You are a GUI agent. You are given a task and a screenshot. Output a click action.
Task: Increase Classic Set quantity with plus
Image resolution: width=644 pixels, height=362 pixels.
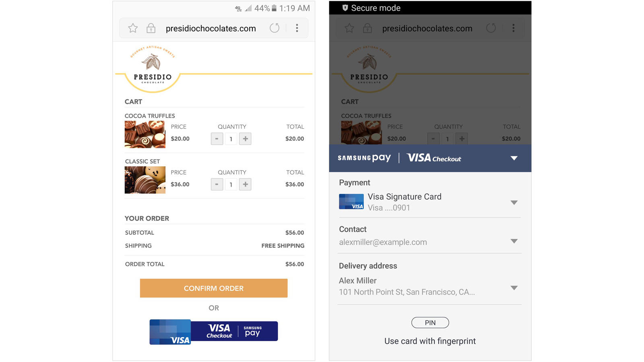245,184
